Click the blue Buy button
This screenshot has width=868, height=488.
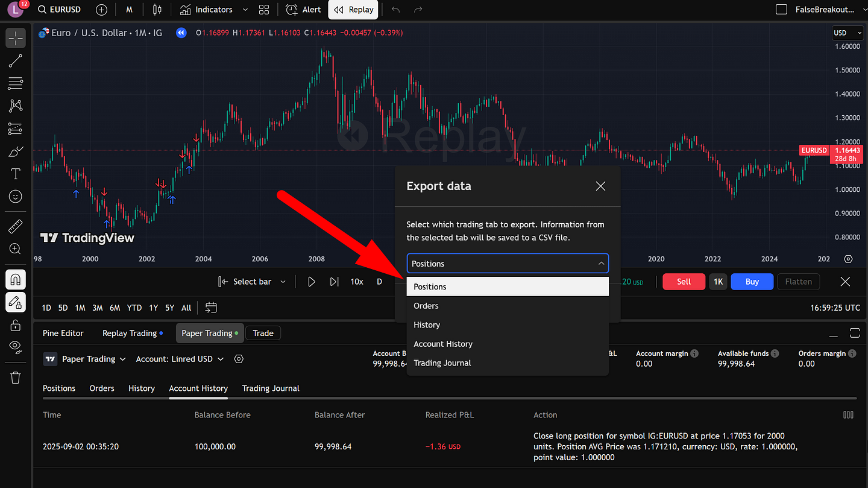tap(752, 282)
